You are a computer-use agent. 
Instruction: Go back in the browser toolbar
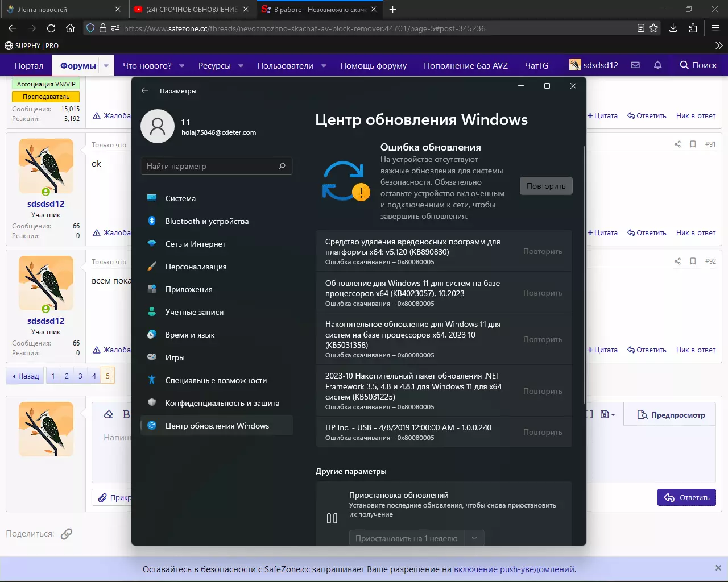tap(13, 28)
